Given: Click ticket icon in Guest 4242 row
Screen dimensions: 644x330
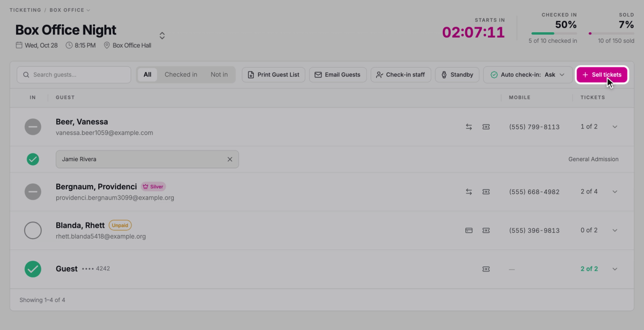Looking at the screenshot, I should pyautogui.click(x=486, y=269).
